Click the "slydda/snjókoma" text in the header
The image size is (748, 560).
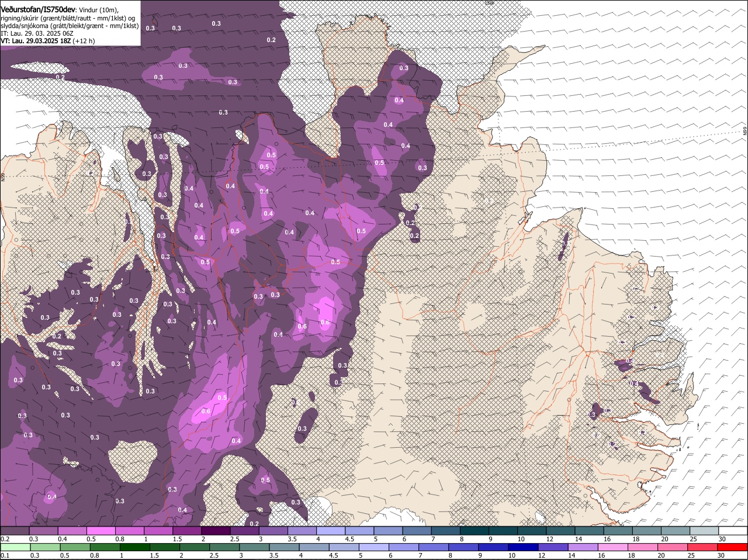tap(26, 26)
